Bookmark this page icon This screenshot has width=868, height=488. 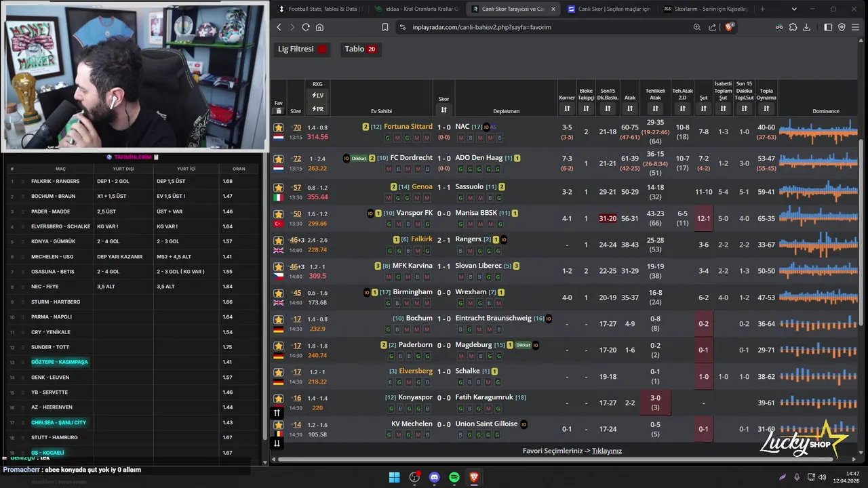pos(384,27)
